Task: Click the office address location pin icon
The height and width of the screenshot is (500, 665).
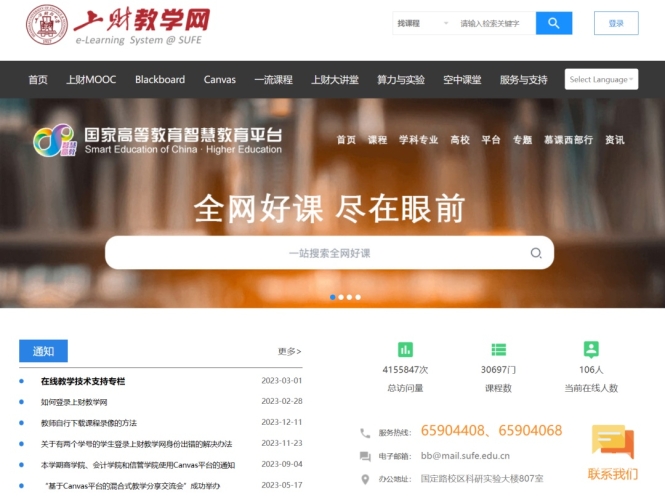Action: (x=365, y=479)
